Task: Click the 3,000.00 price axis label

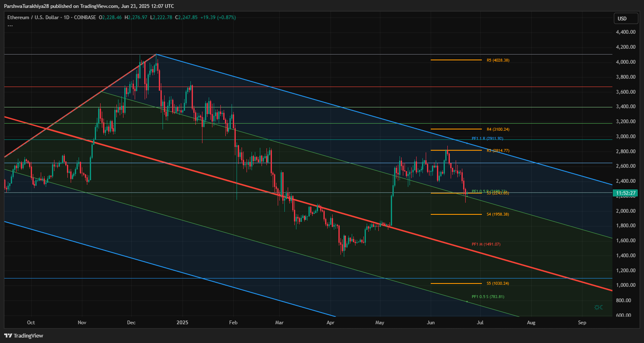Action: 626,137
